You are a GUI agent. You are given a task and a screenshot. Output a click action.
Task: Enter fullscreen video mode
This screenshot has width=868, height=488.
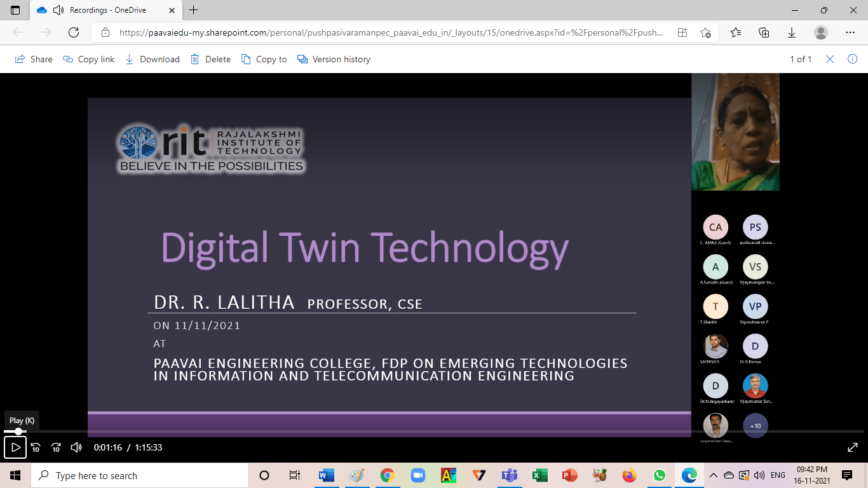(x=853, y=447)
